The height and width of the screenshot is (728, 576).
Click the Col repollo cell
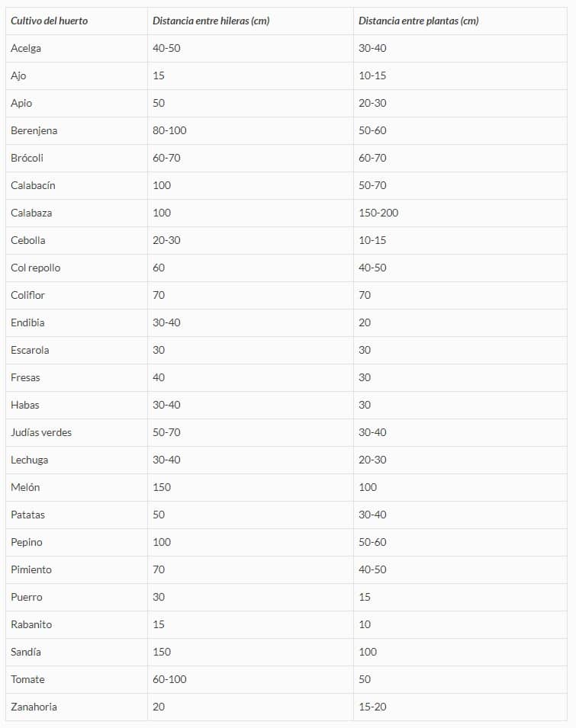[36, 268]
